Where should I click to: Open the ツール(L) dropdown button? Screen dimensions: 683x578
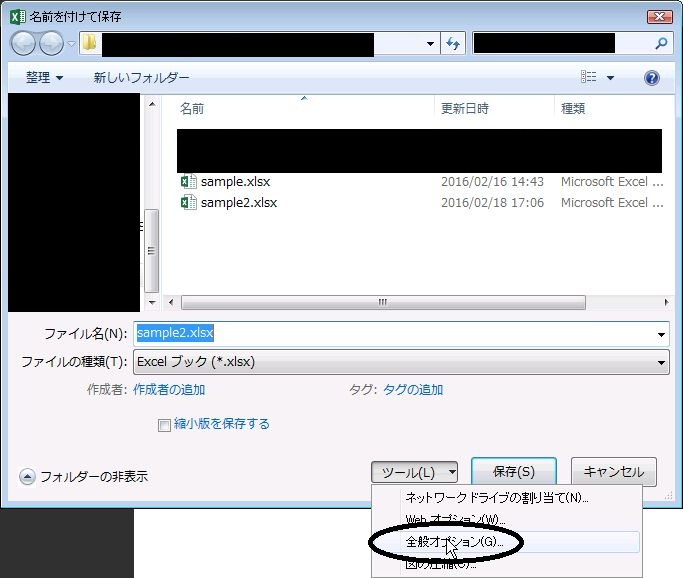[414, 472]
